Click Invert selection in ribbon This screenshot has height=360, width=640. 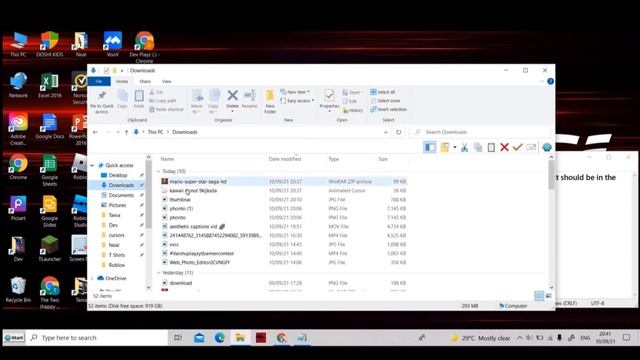(x=389, y=109)
